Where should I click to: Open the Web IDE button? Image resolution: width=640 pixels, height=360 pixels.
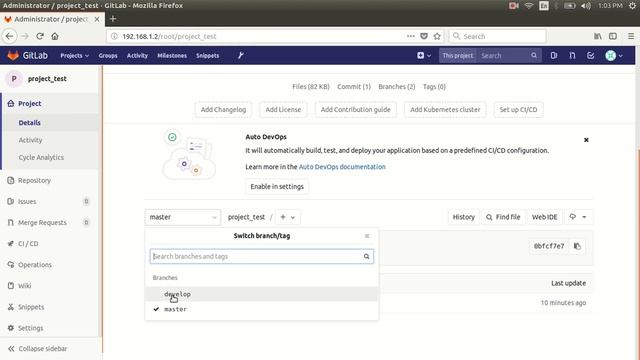coord(544,217)
